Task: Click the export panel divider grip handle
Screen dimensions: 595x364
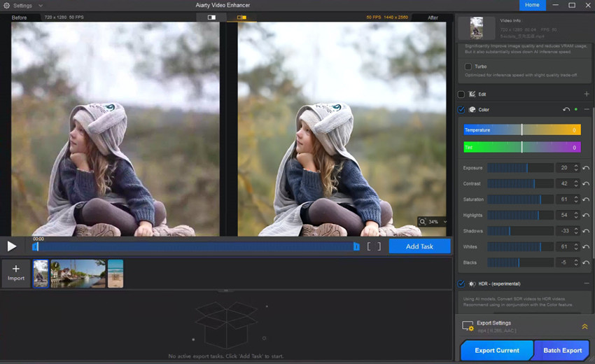Action: click(x=226, y=290)
